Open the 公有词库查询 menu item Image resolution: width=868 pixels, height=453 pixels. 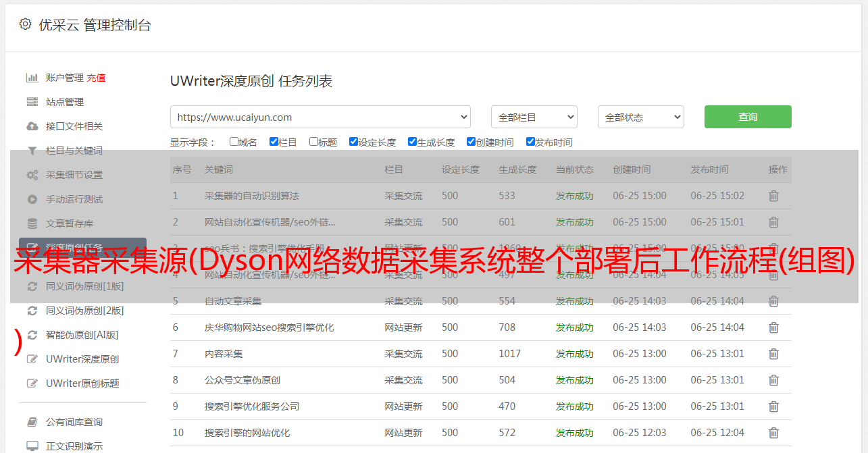pos(74,422)
